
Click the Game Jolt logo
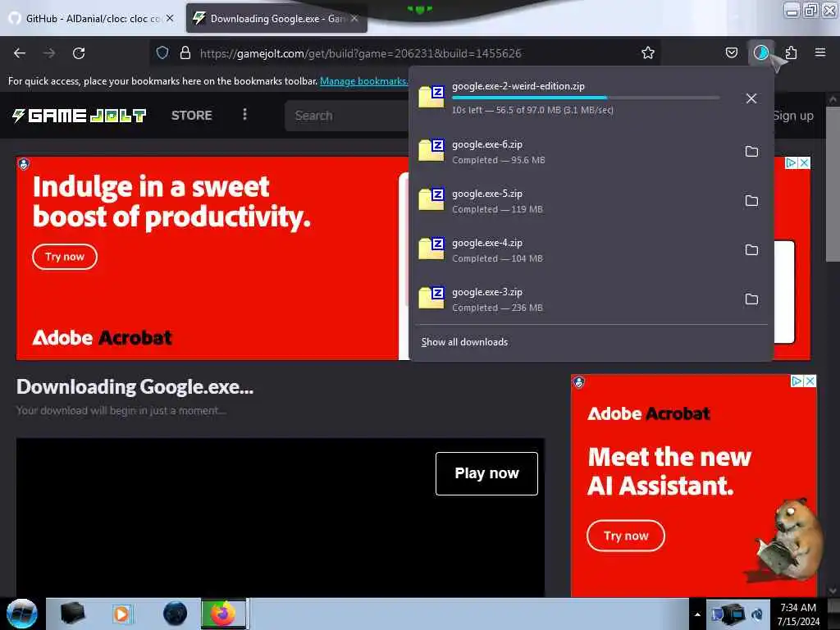[79, 115]
